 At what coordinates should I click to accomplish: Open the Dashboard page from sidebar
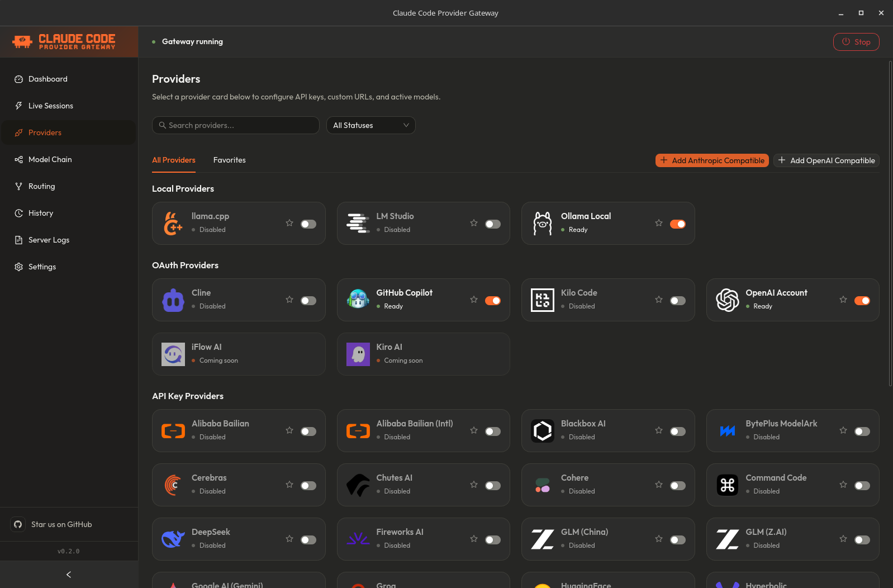click(x=69, y=79)
